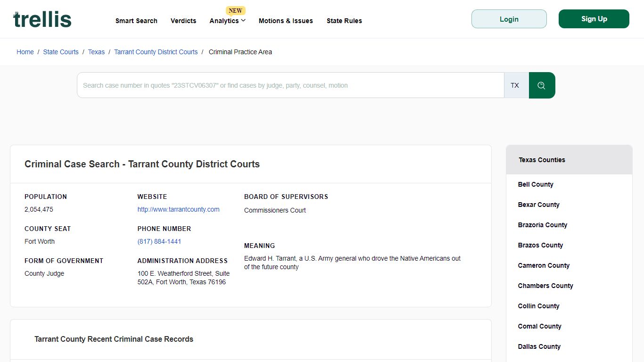The image size is (644, 362).
Task: Click the Criminal Case Search heading
Action: (142, 164)
